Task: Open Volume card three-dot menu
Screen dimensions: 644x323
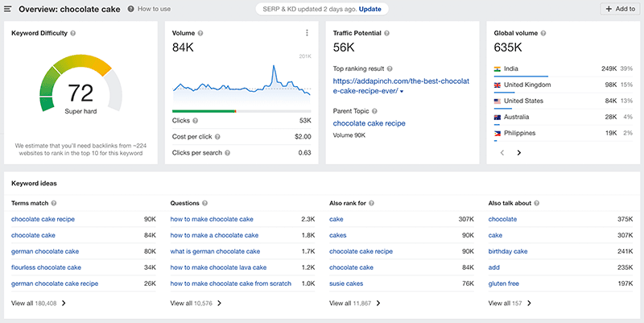Action: [x=307, y=33]
